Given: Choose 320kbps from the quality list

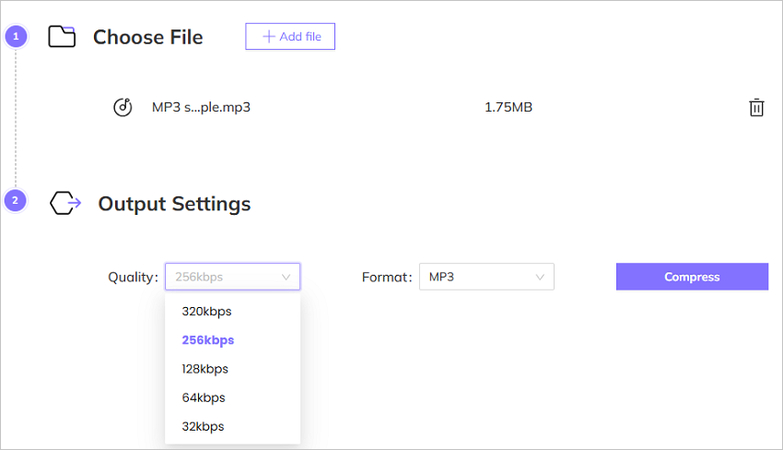Looking at the screenshot, I should [233, 311].
